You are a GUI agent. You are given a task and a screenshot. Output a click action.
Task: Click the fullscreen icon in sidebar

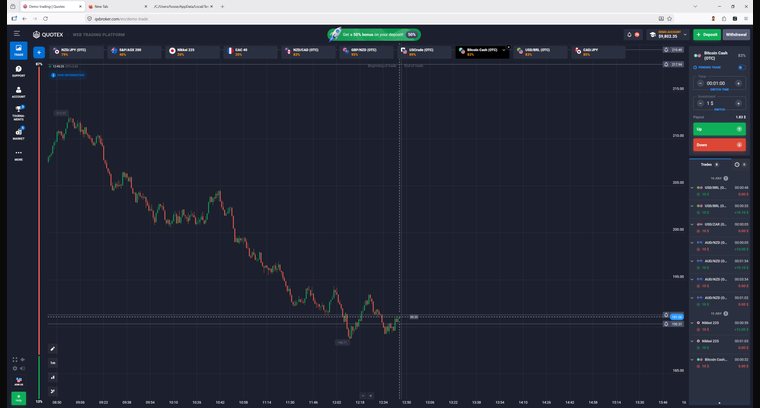click(x=15, y=360)
